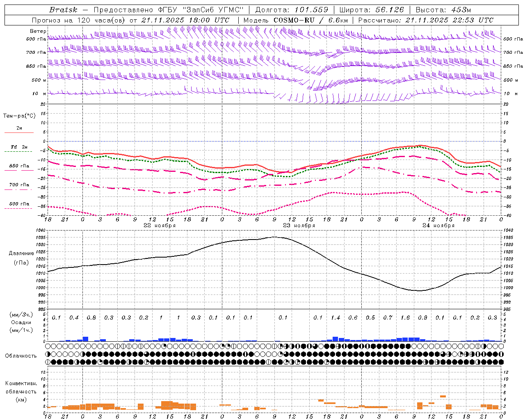Click the "(км)" units label under convective cloudiness
This screenshot has width=525, height=420.
coord(21,399)
